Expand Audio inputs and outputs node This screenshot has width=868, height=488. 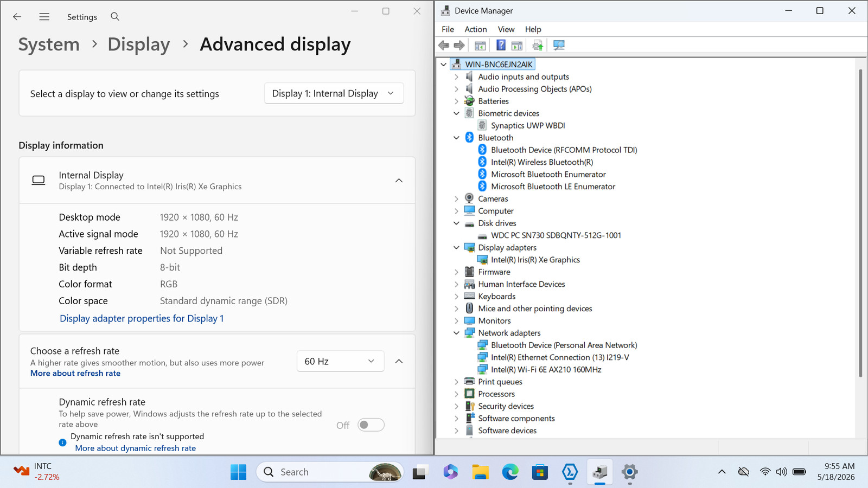pos(456,77)
